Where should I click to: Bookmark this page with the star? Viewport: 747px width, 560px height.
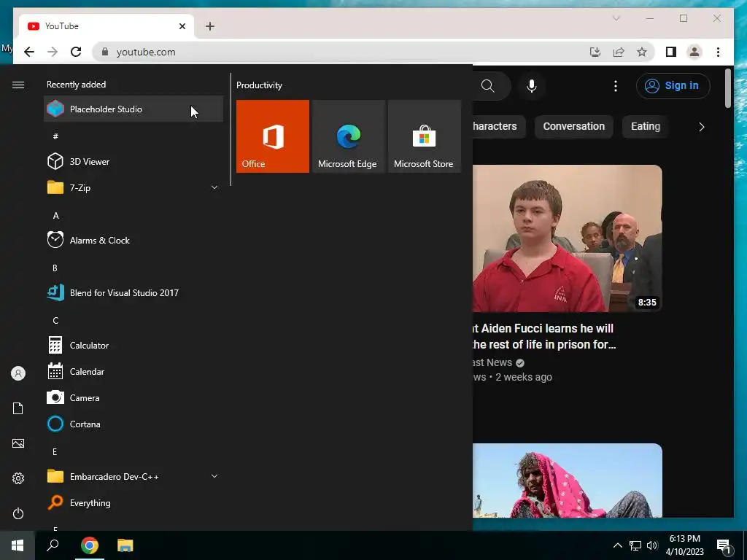tap(642, 52)
